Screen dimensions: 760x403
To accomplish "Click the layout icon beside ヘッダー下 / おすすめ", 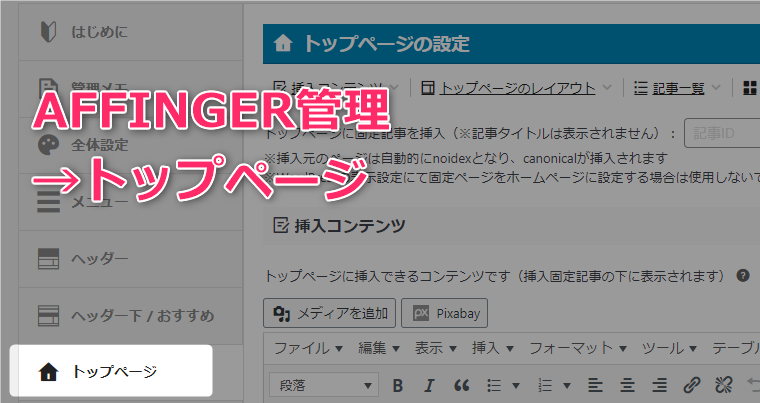I will (x=48, y=316).
